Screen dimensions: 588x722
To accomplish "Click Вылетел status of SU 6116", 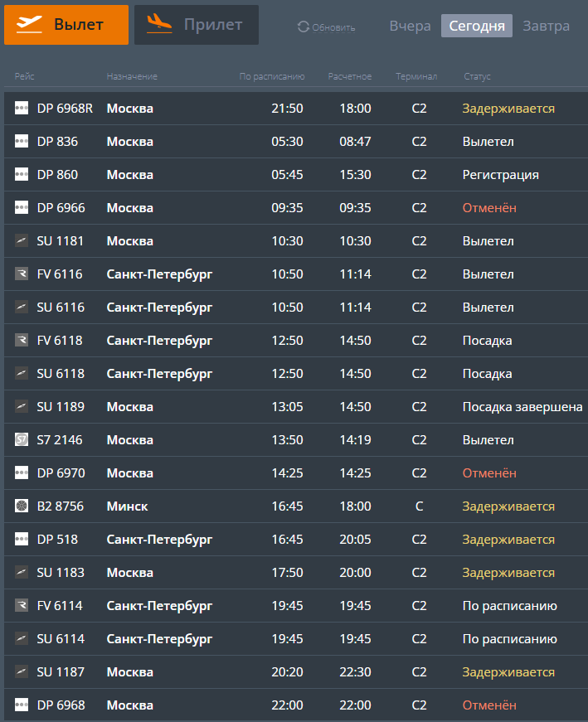I will [488, 308].
